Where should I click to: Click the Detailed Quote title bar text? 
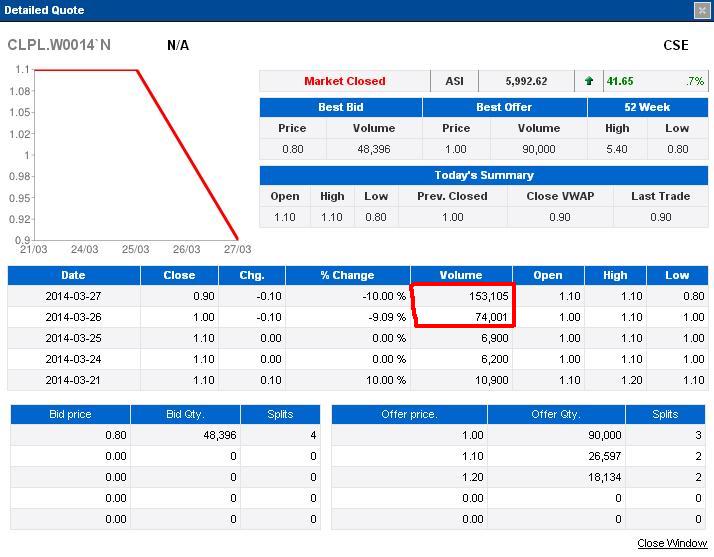44,10
